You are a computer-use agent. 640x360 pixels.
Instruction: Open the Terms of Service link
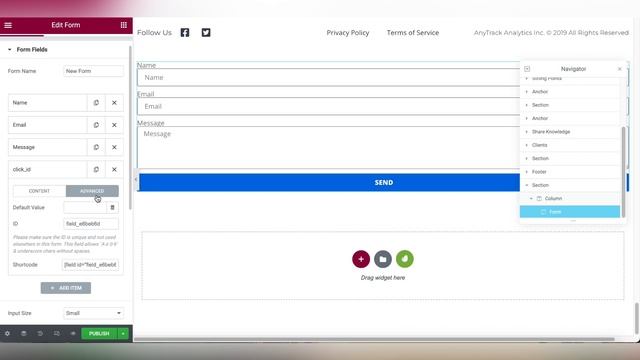(x=413, y=33)
